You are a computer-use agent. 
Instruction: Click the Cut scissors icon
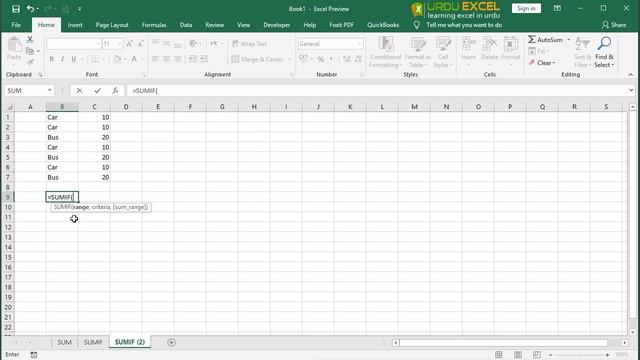pyautogui.click(x=30, y=39)
